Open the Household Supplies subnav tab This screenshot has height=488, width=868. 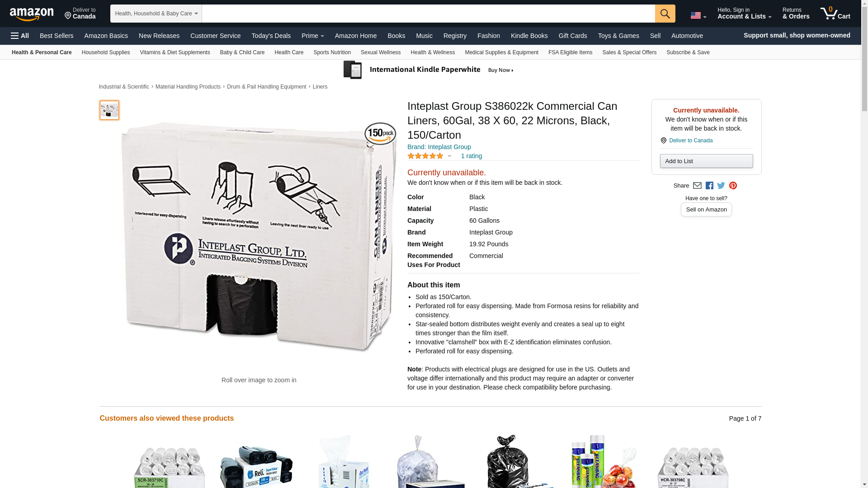(106, 52)
